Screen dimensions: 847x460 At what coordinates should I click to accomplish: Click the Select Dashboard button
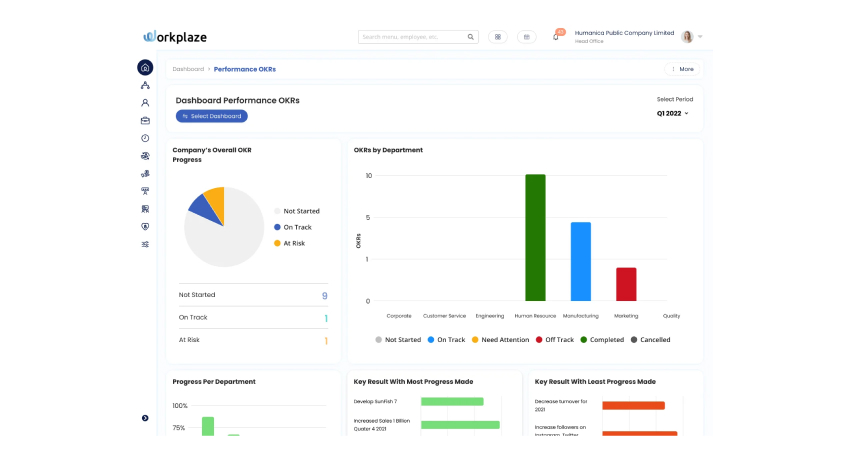pyautogui.click(x=211, y=116)
